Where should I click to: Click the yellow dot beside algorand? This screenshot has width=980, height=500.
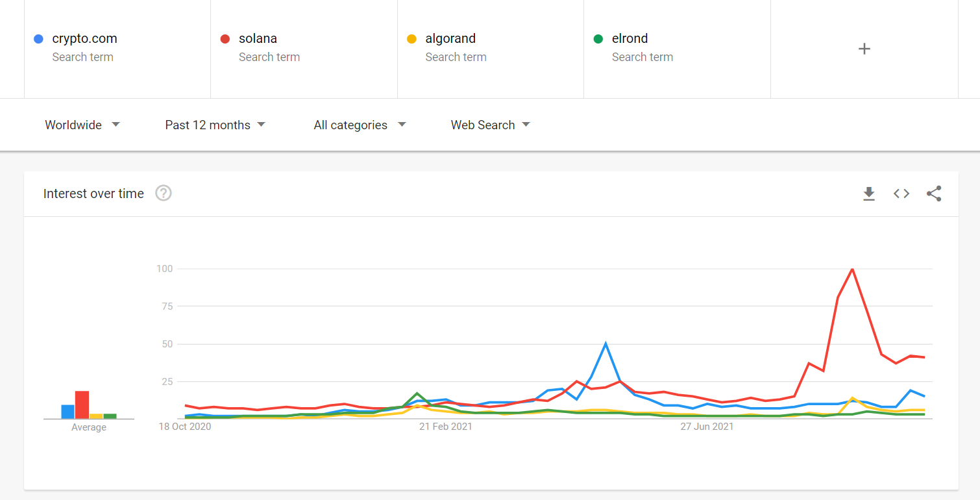(411, 39)
